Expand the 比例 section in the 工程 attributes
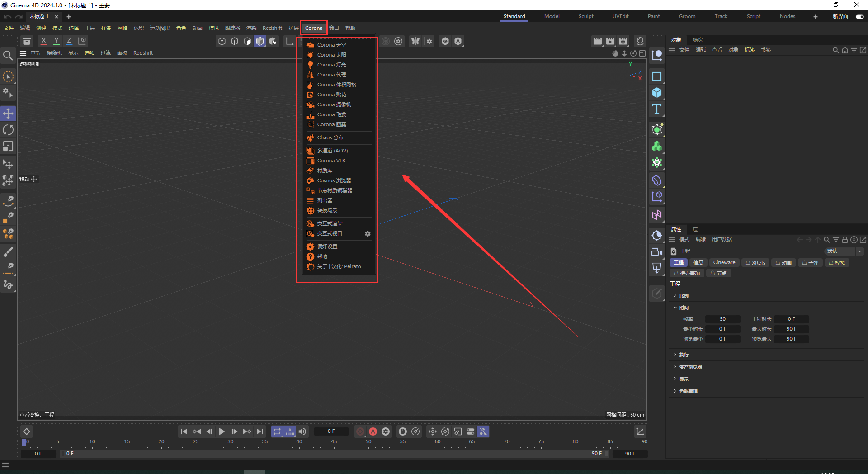The width and height of the screenshot is (868, 474). tap(683, 295)
